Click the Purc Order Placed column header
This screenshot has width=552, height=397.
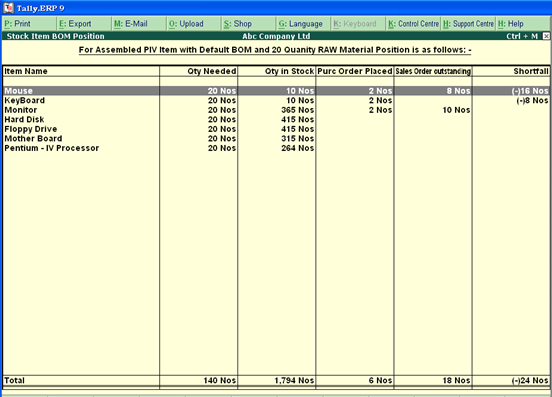tap(355, 71)
